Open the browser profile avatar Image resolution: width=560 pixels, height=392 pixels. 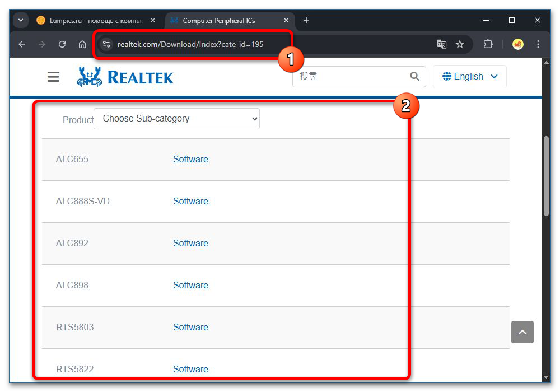pyautogui.click(x=517, y=44)
